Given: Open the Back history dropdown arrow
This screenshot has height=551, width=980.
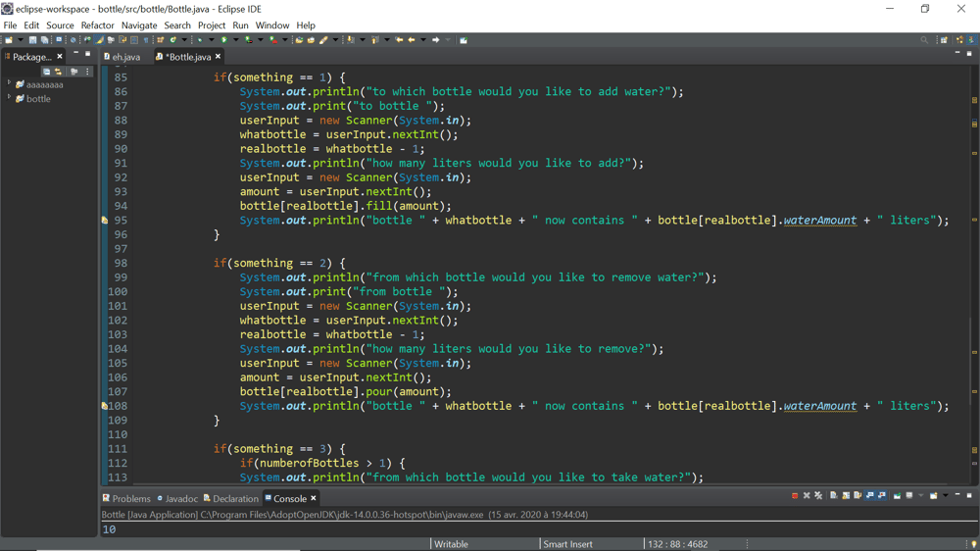Looking at the screenshot, I should [423, 40].
